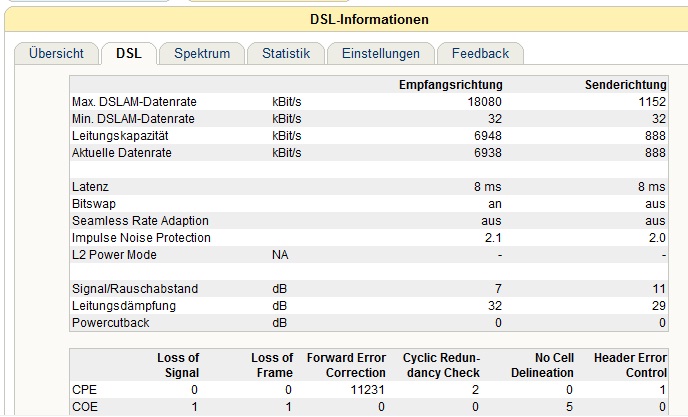The width and height of the screenshot is (688, 417).
Task: Click the Forward Error Correction column header
Action: [x=347, y=365]
